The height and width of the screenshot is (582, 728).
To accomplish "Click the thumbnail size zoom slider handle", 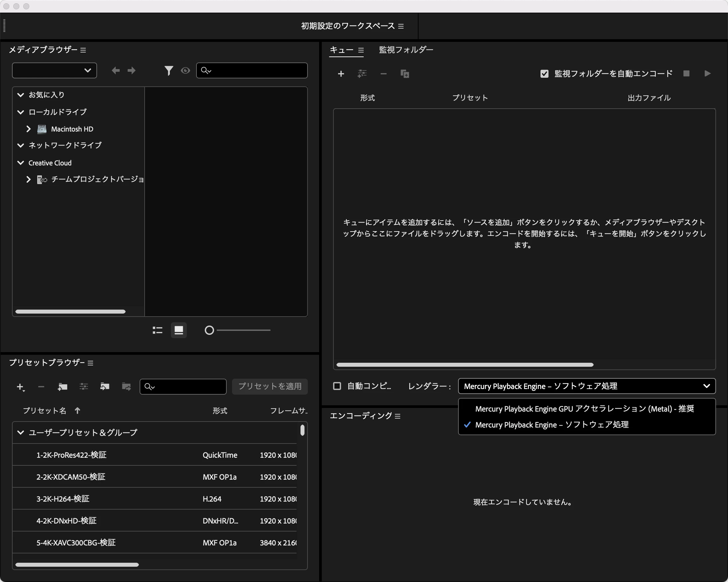I will point(209,330).
